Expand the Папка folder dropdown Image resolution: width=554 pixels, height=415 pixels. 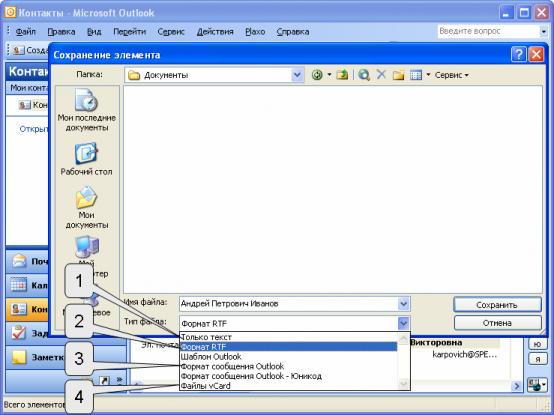[297, 75]
